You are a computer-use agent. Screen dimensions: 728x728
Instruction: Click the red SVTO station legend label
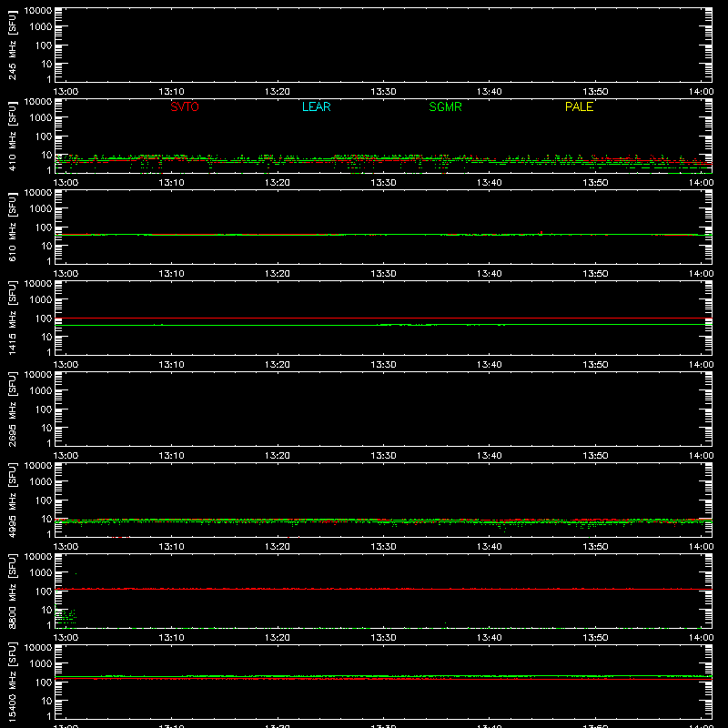[x=185, y=106]
